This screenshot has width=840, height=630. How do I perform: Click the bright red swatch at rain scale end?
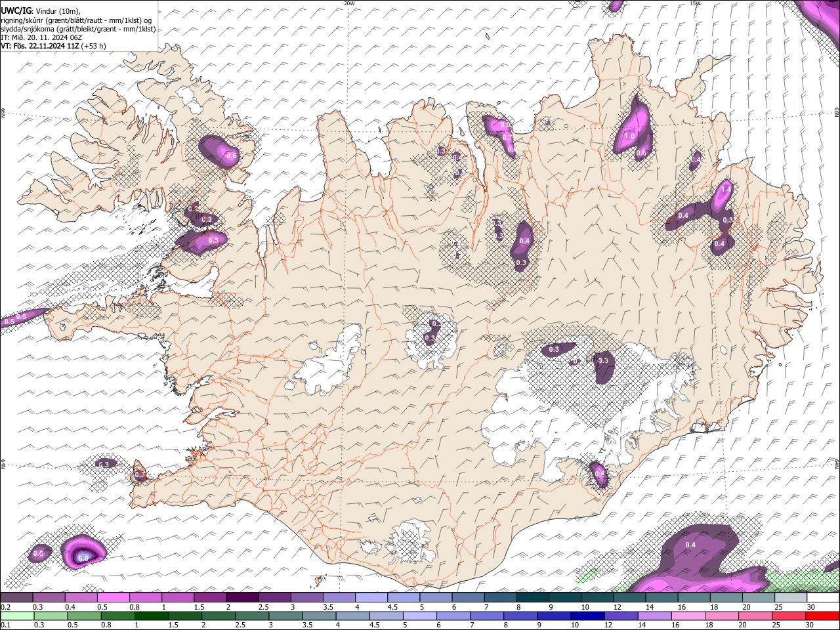823,616
